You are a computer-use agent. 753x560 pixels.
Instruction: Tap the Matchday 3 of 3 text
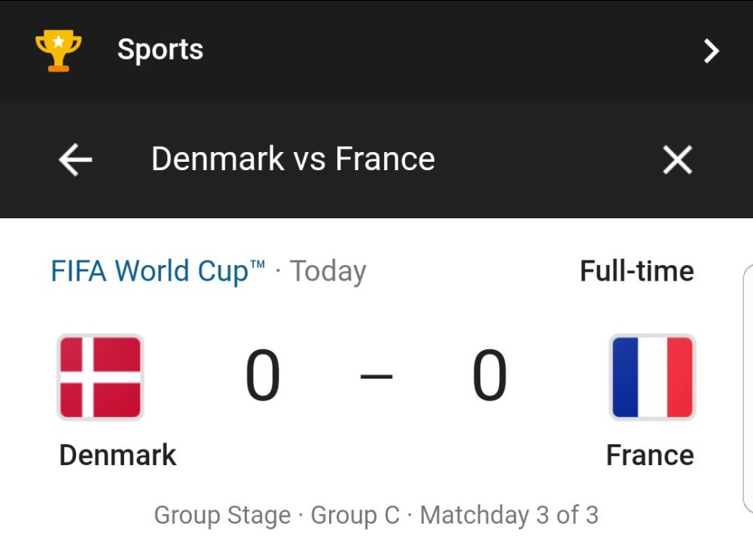pos(509,516)
